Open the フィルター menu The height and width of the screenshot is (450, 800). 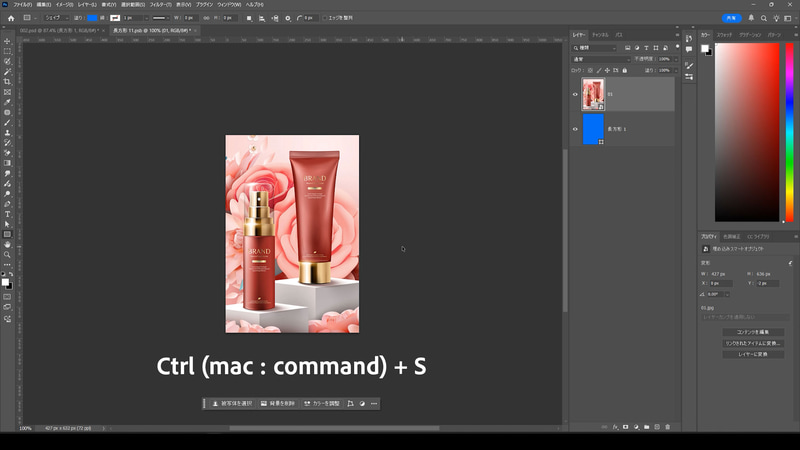click(160, 5)
